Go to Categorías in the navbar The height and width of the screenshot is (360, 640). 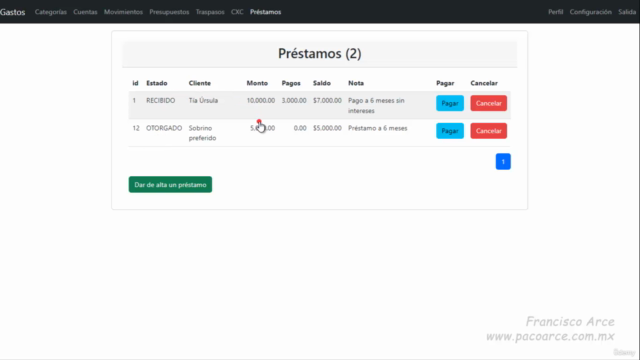tap(51, 12)
